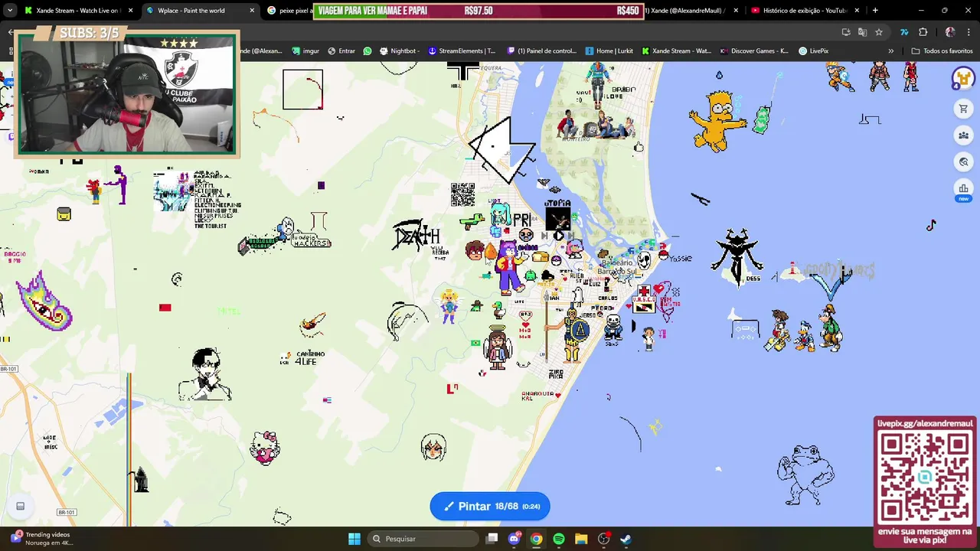Click the map info button at lower left
The width and height of the screenshot is (980, 551).
coord(21,506)
